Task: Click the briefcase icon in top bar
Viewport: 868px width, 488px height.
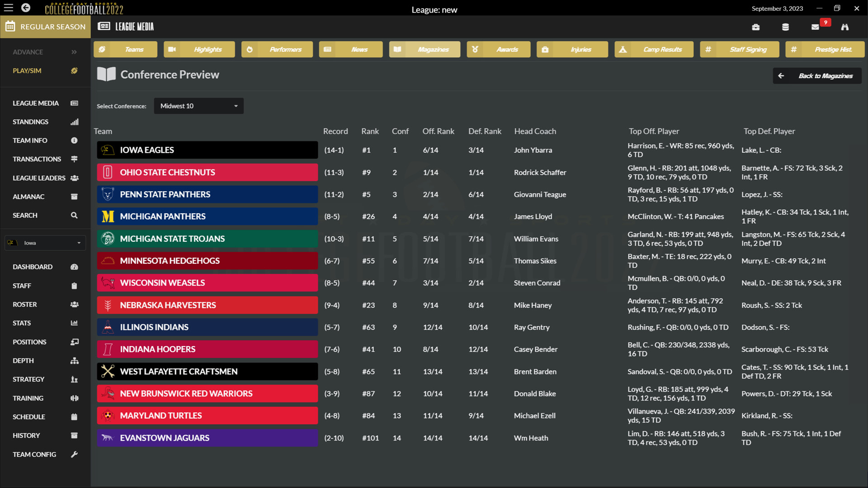Action: click(755, 27)
